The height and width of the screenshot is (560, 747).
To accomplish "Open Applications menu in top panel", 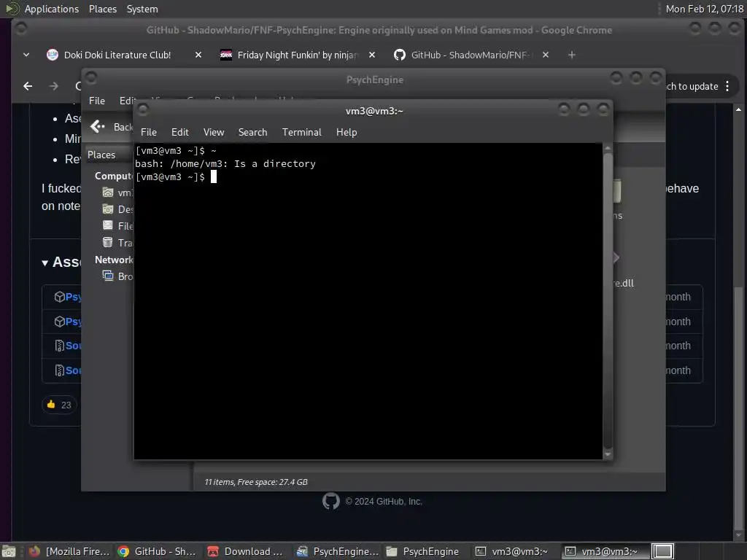I will click(52, 9).
